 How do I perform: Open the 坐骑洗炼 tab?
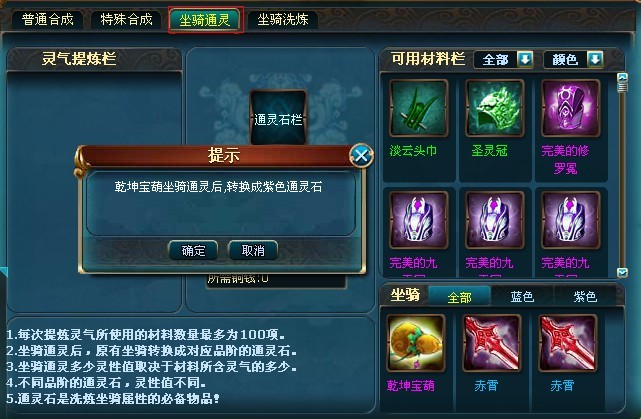283,20
